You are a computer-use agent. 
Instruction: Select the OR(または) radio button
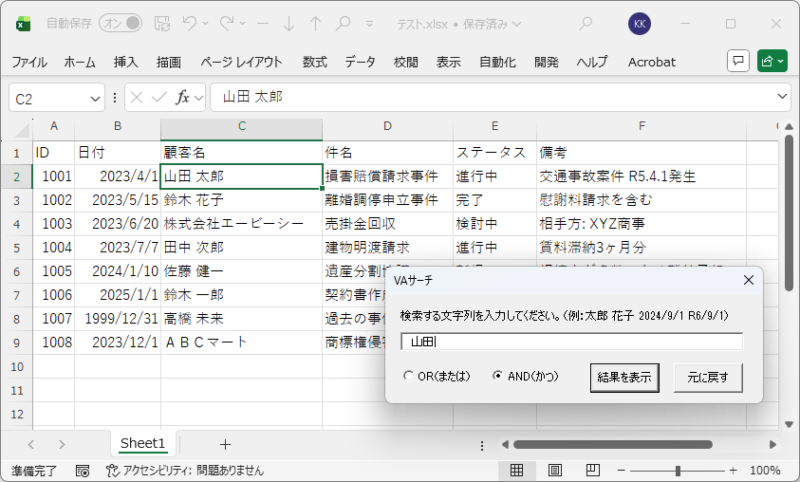click(x=408, y=377)
